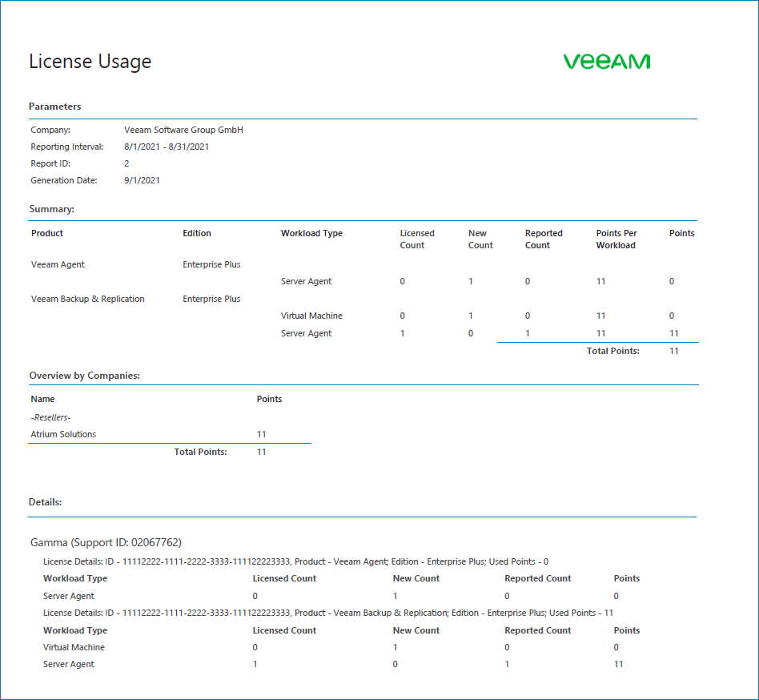The width and height of the screenshot is (759, 700).
Task: Click License Details line for Backup & Replication
Action: pos(328,613)
